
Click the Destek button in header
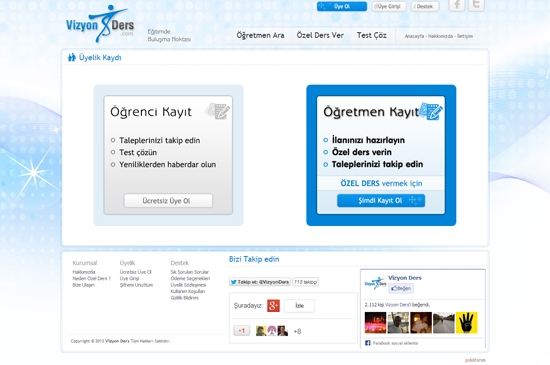tap(425, 6)
